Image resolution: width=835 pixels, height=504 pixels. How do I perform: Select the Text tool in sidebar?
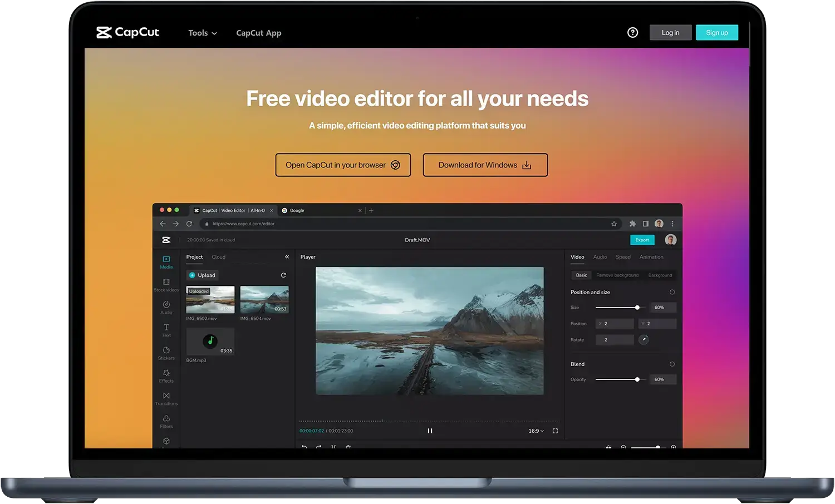(x=166, y=330)
